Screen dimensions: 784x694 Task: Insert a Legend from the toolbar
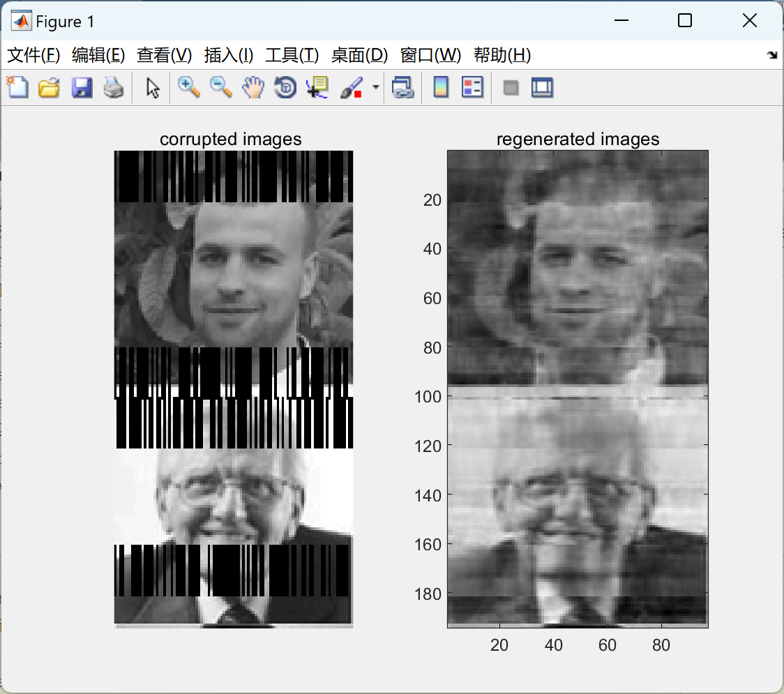(x=472, y=87)
